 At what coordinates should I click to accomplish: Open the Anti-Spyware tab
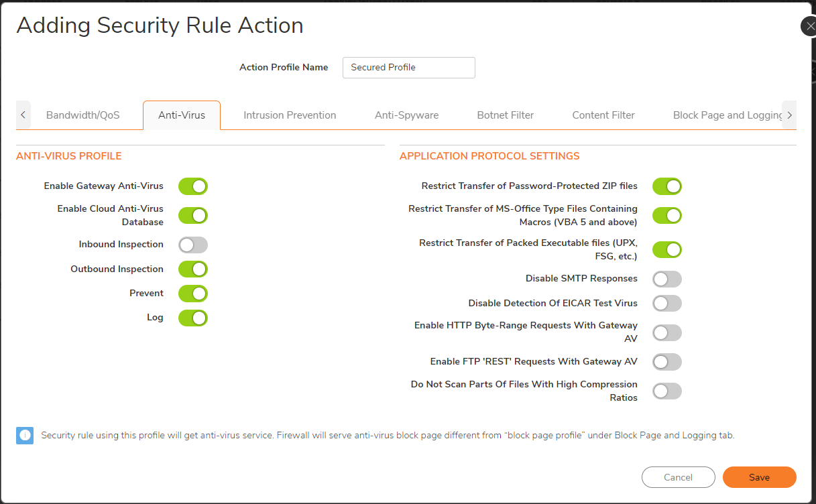[406, 115]
